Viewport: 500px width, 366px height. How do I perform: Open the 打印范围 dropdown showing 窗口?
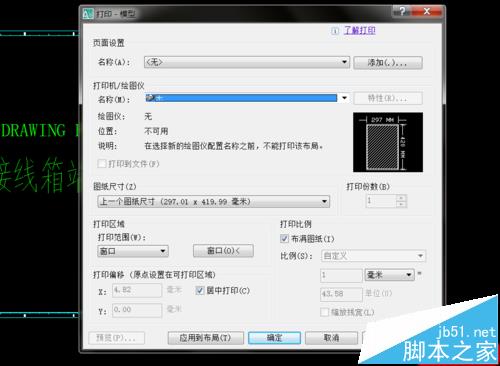[x=133, y=251]
